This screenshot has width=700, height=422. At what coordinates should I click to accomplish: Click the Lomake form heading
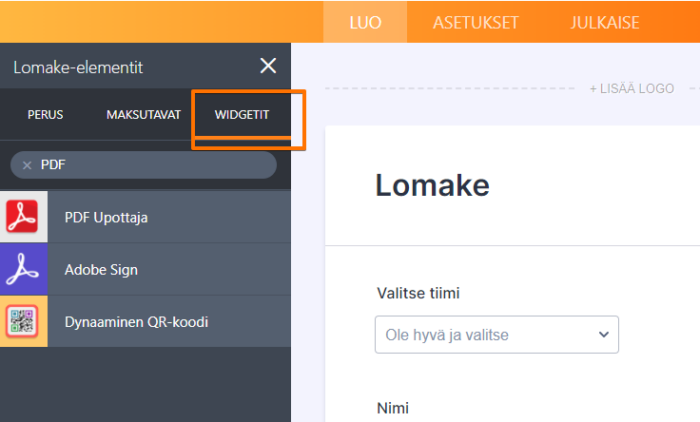coord(432,185)
